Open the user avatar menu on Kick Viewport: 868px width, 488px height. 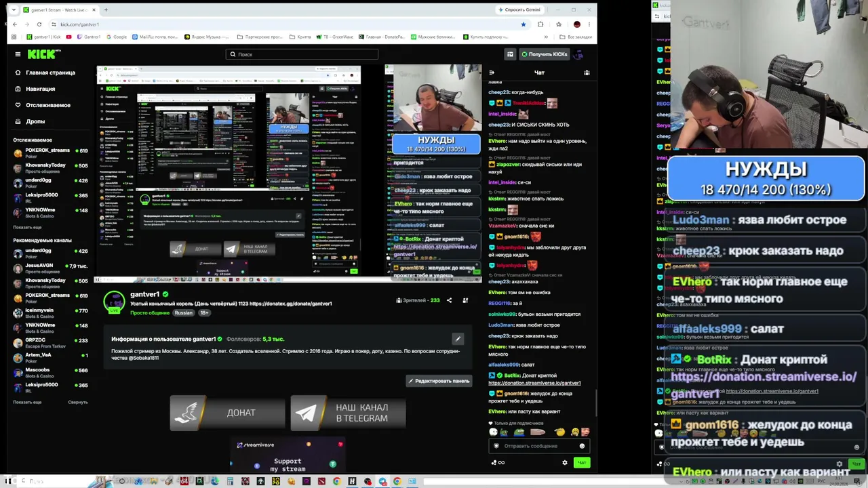pos(579,54)
